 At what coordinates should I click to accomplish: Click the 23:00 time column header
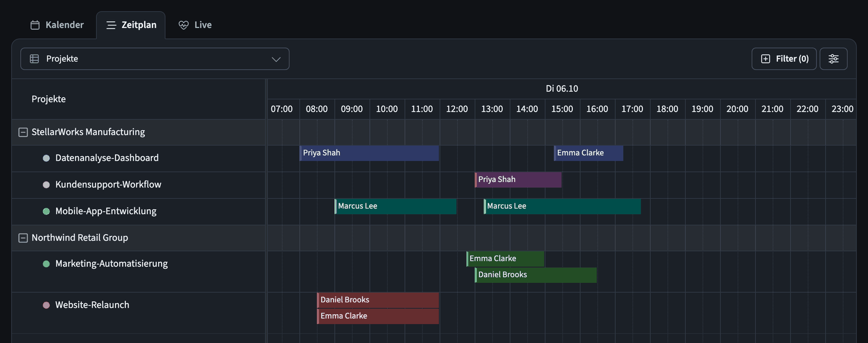coord(842,109)
